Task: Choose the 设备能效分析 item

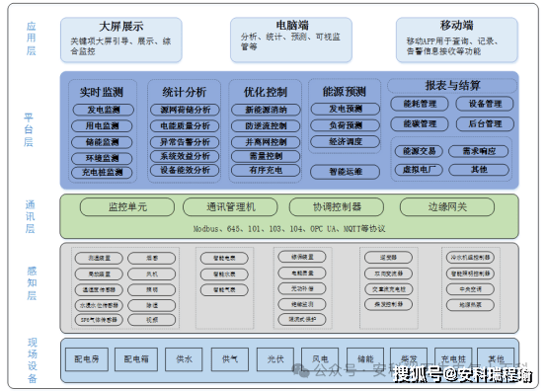Action: pos(185,170)
